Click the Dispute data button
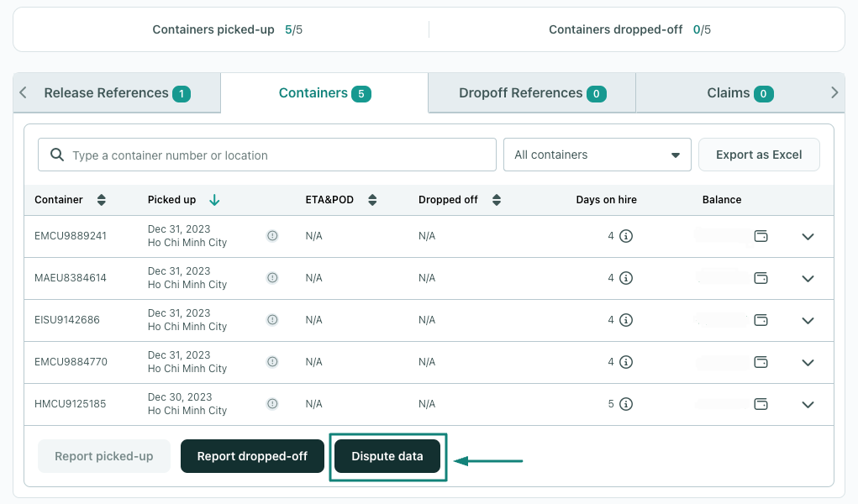 (x=387, y=456)
